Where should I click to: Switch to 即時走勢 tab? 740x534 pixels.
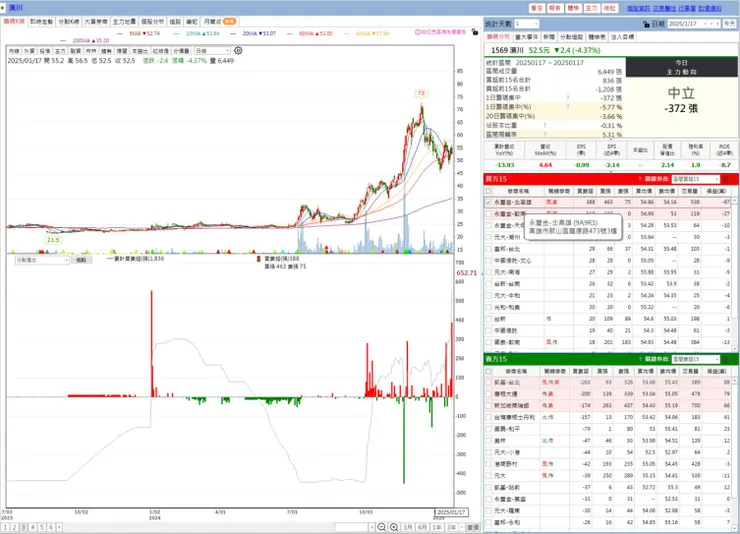click(42, 22)
